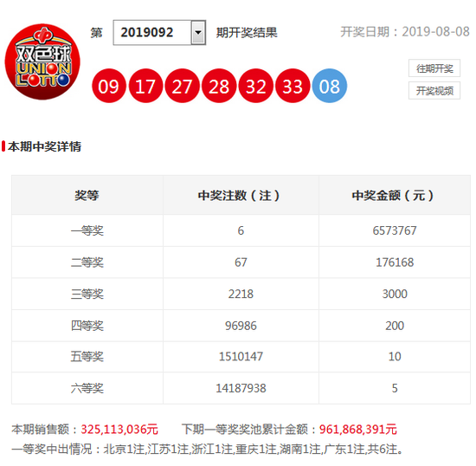
Task: Click red ball number 28
Action: [219, 86]
